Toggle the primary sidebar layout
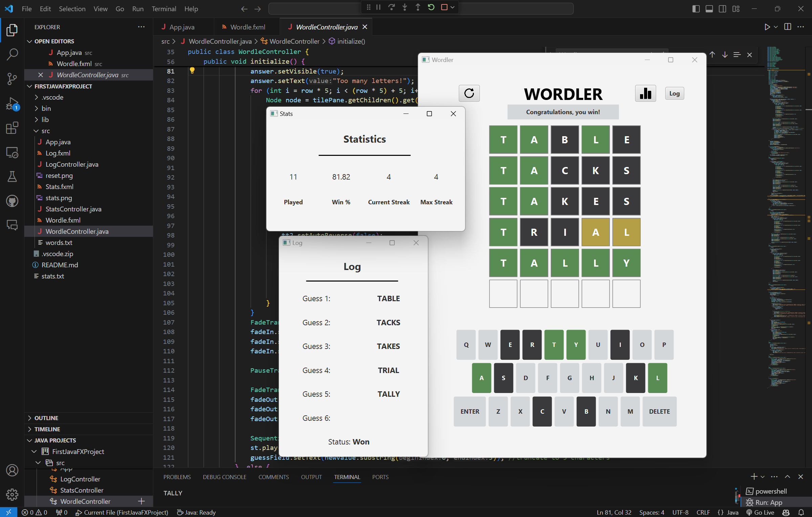812x517 pixels. (696, 9)
